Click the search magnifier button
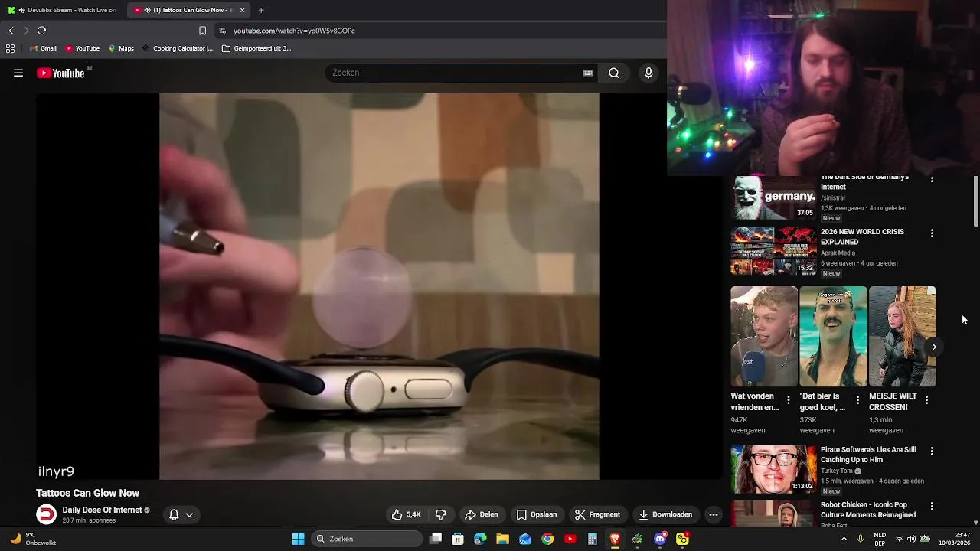980x551 pixels. (x=614, y=73)
